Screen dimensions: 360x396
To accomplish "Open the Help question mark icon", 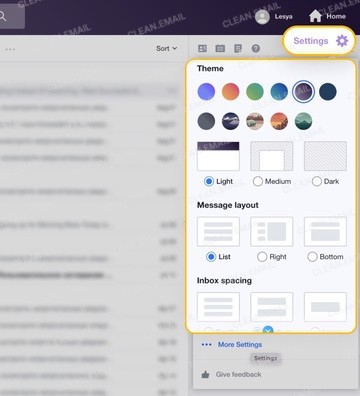I will tap(256, 49).
